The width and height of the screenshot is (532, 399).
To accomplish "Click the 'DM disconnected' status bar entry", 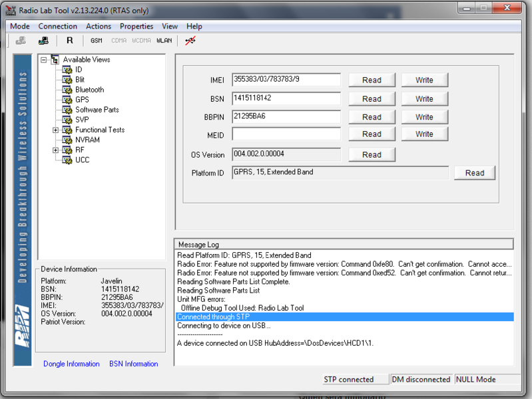I will click(421, 379).
